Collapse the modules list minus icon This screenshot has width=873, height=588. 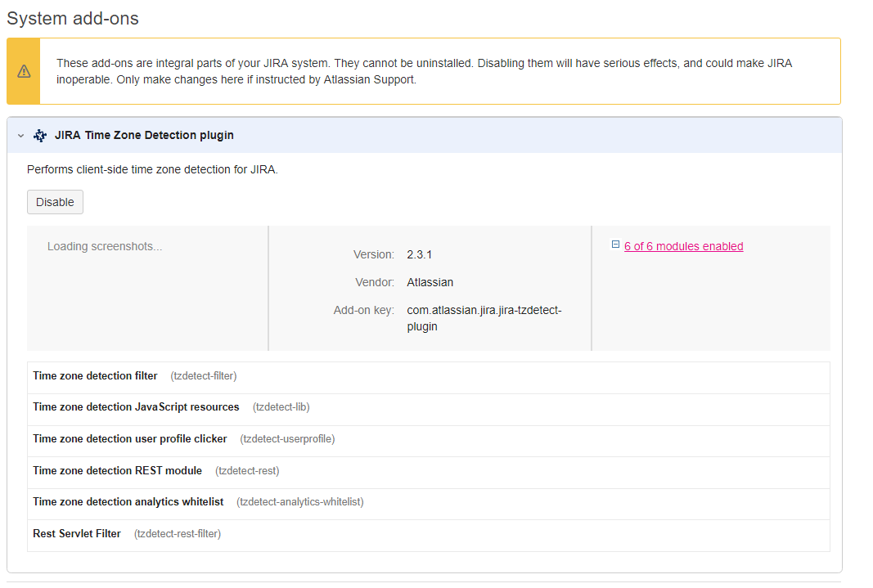[615, 245]
